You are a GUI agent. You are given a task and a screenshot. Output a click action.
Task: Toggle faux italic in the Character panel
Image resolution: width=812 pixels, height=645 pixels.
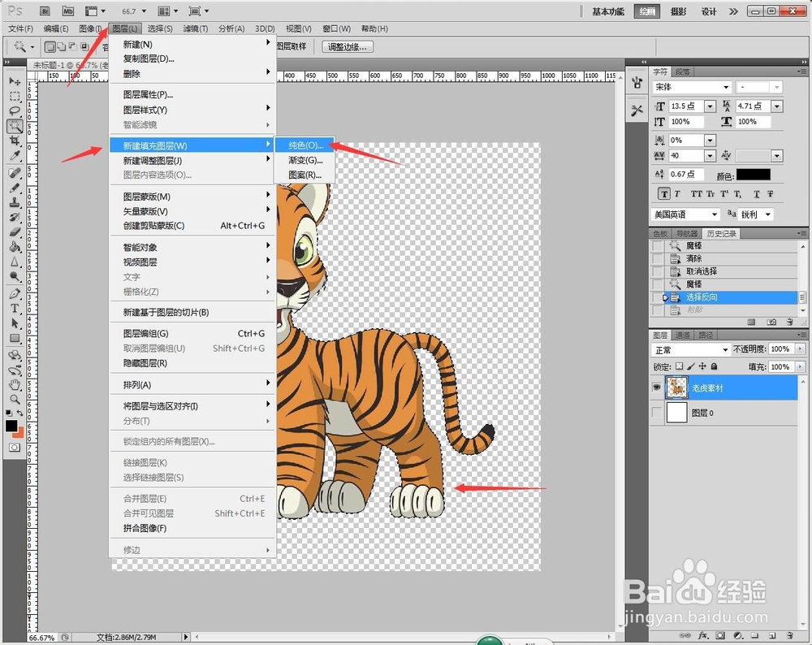tap(677, 194)
